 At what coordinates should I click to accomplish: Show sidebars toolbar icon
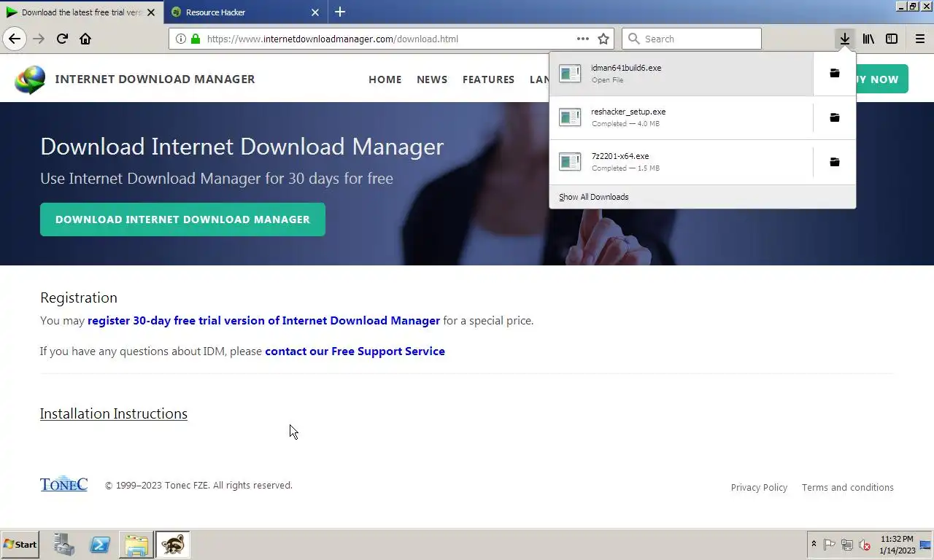point(892,39)
